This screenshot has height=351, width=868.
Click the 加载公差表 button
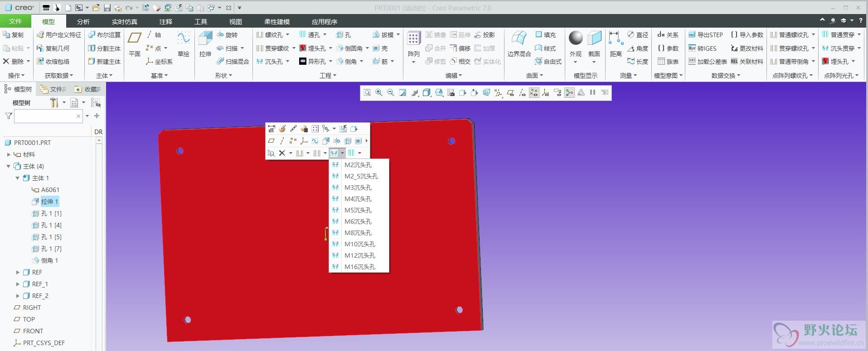click(x=708, y=62)
